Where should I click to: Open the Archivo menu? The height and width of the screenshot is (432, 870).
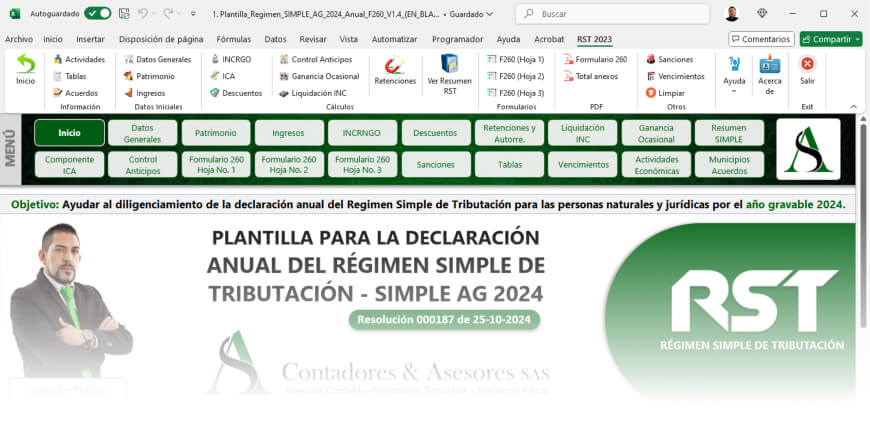click(19, 39)
